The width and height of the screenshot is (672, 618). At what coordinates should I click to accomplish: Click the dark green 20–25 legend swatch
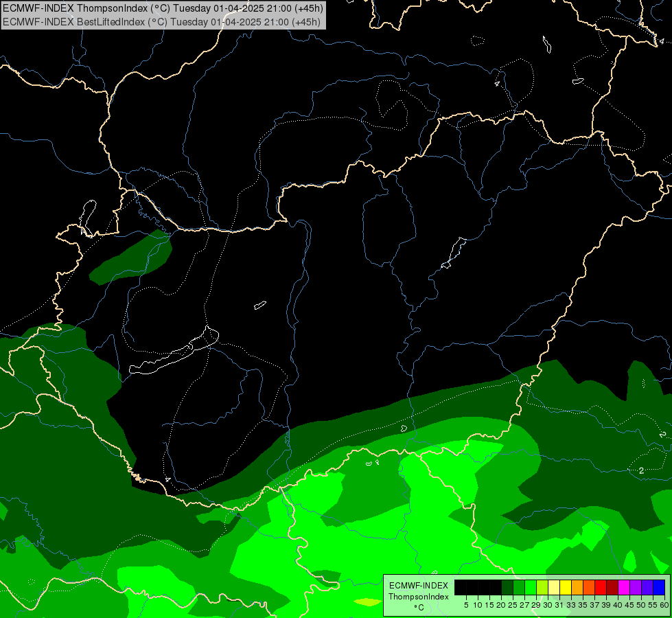[x=507, y=587]
